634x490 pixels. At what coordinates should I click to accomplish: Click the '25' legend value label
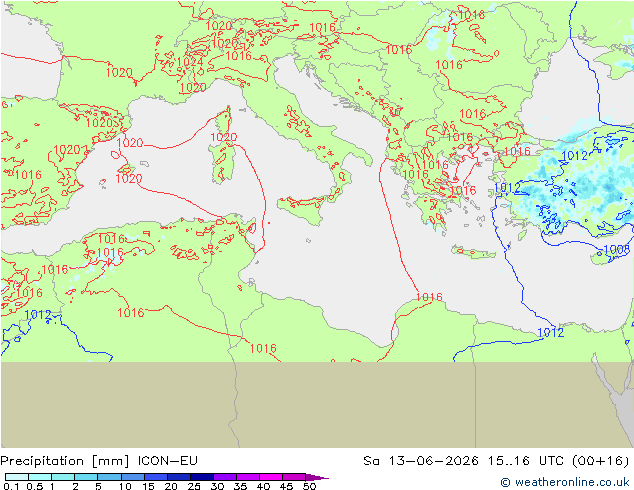194,486
